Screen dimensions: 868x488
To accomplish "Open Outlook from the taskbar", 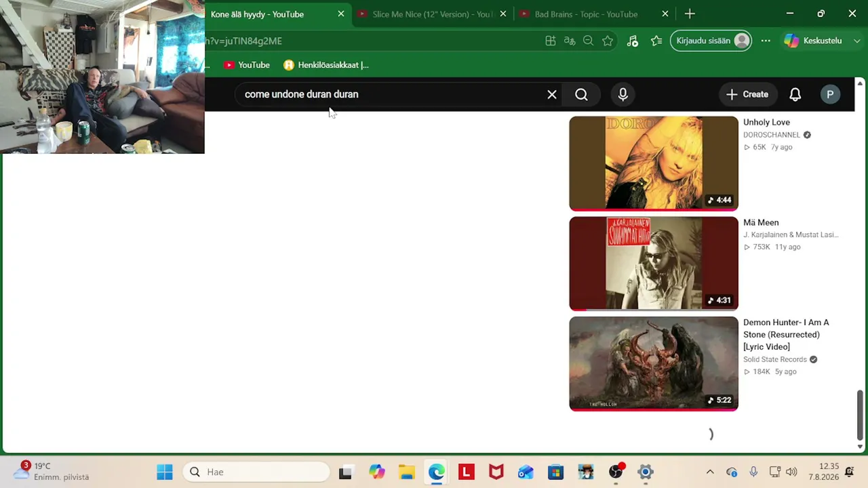I will (526, 472).
